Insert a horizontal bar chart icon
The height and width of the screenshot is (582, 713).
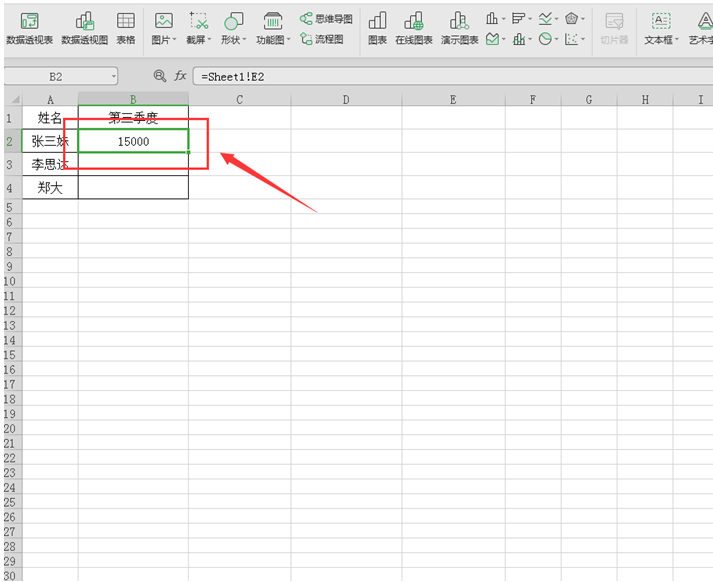click(x=518, y=18)
